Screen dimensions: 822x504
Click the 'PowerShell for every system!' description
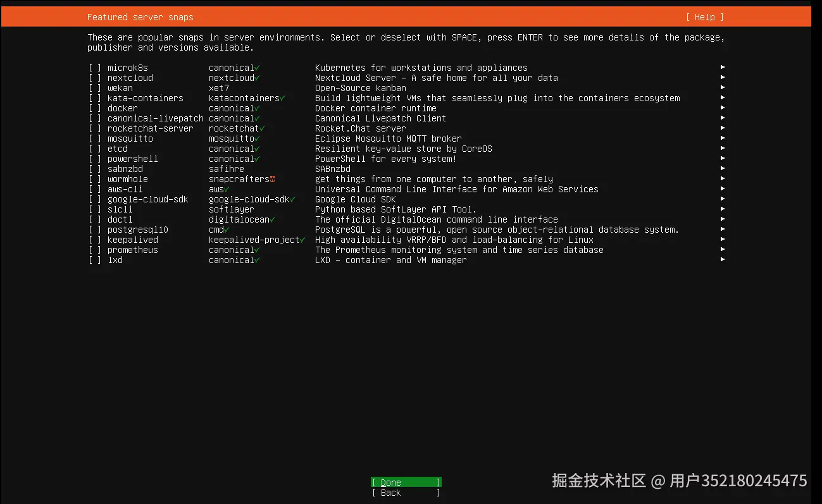pyautogui.click(x=386, y=159)
